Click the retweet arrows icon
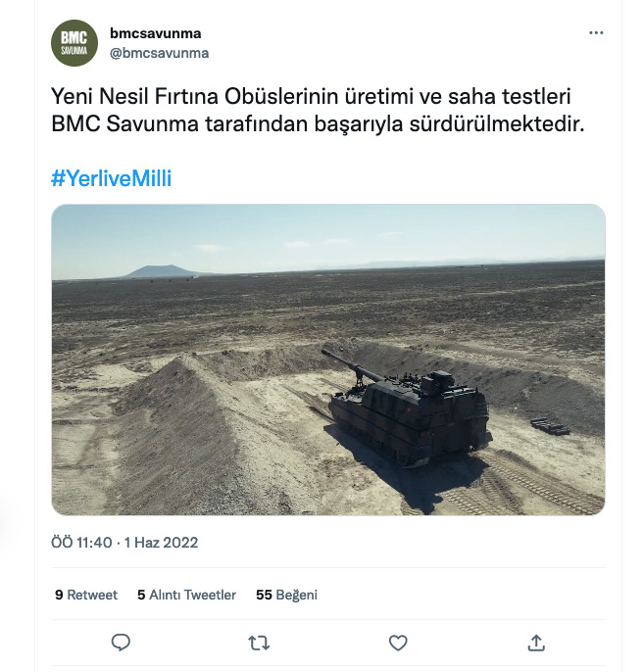This screenshot has width=643, height=672. (259, 643)
